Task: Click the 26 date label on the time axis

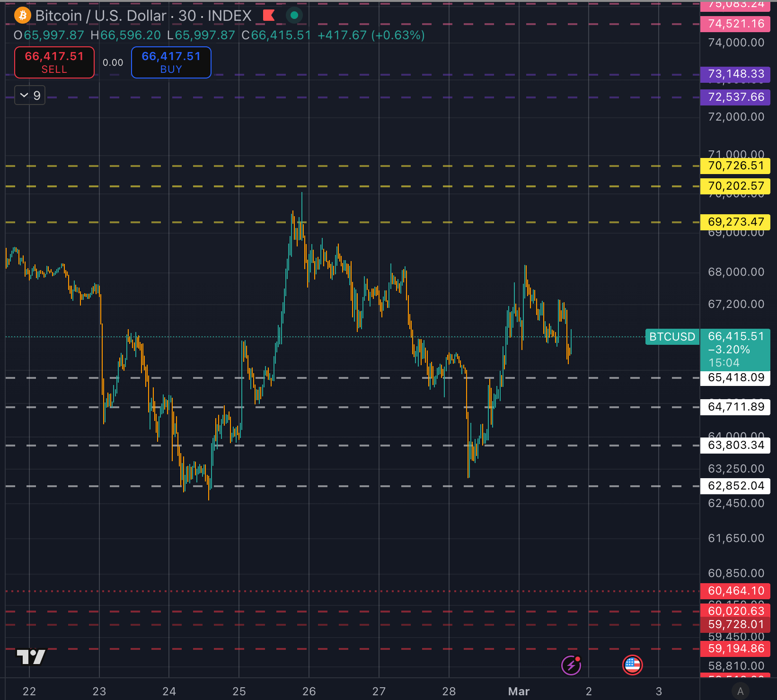Action: (309, 691)
